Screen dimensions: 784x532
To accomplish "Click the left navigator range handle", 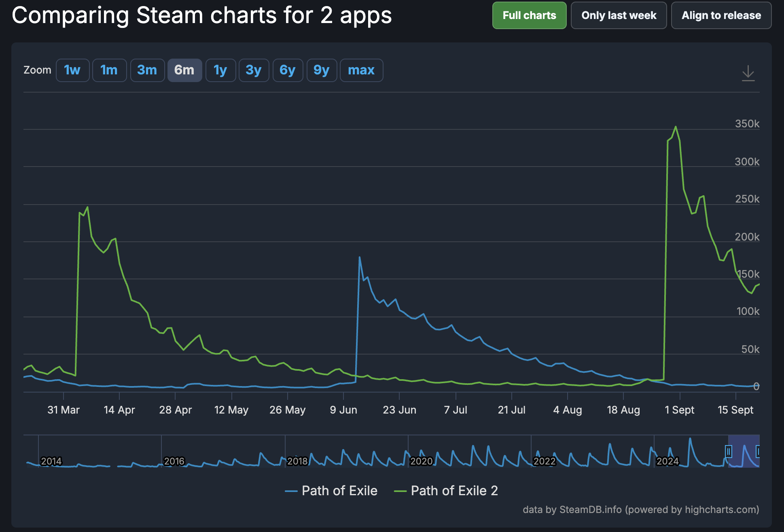I will point(728,451).
